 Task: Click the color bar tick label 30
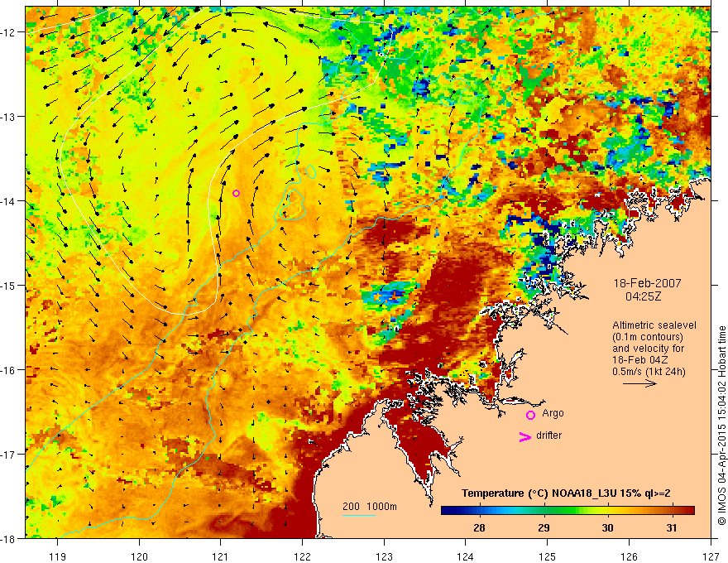(607, 527)
